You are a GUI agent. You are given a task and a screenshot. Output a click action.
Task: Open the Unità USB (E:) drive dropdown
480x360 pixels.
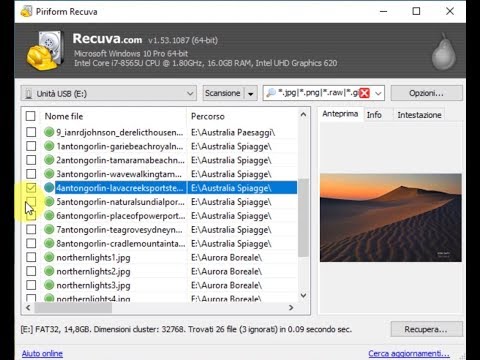pos(108,93)
